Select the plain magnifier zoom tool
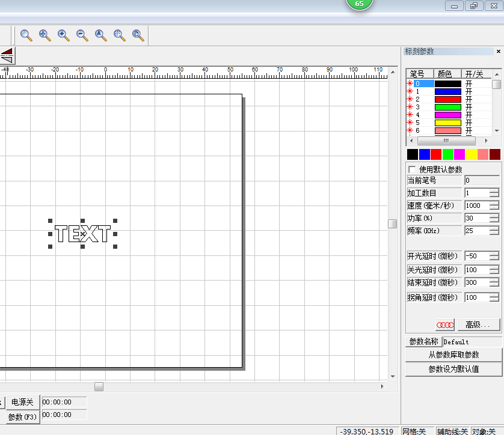The image size is (504, 435). [x=26, y=35]
